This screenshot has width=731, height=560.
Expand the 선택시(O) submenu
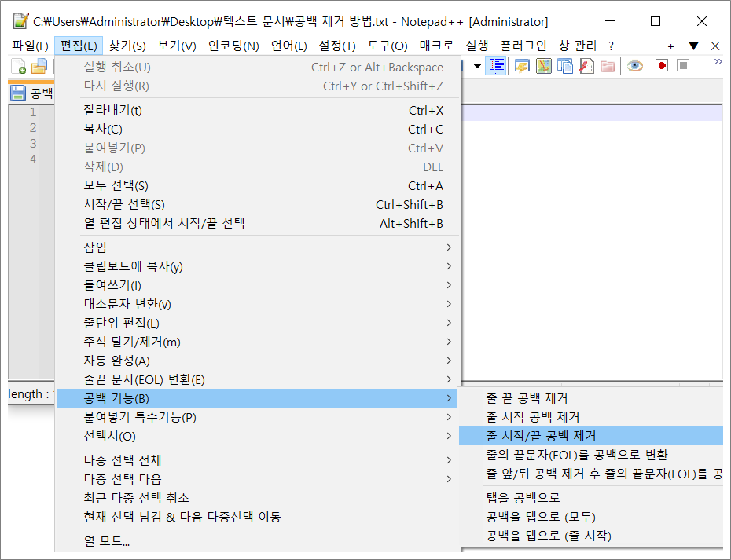(258, 436)
